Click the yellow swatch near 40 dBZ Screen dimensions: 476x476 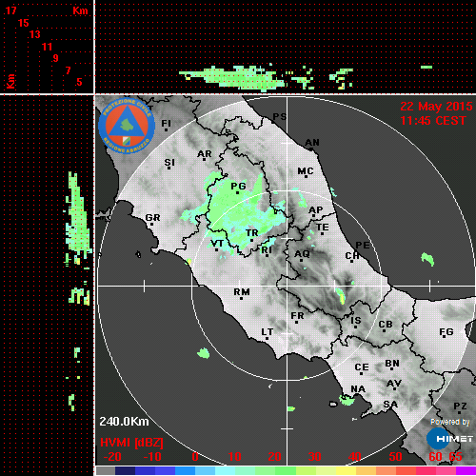346,470
